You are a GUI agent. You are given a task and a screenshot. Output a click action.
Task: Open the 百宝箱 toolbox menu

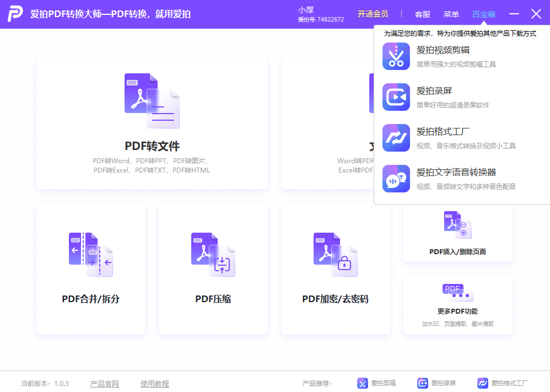[x=484, y=14]
